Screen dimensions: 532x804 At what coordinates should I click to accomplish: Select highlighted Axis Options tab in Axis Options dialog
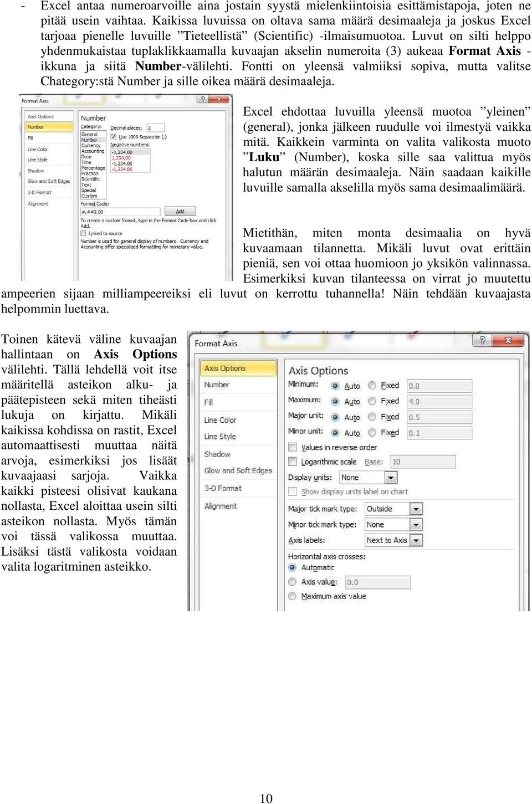pos(238,368)
